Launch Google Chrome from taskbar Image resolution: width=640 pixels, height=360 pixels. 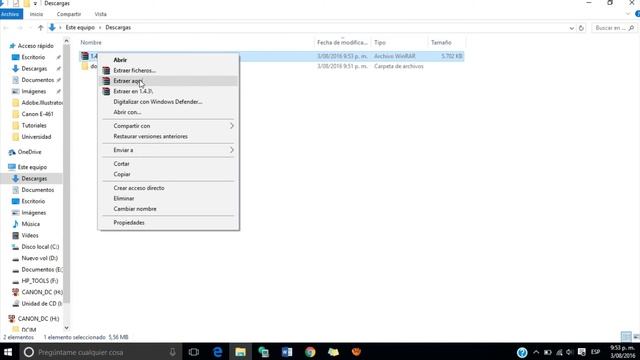click(x=310, y=352)
